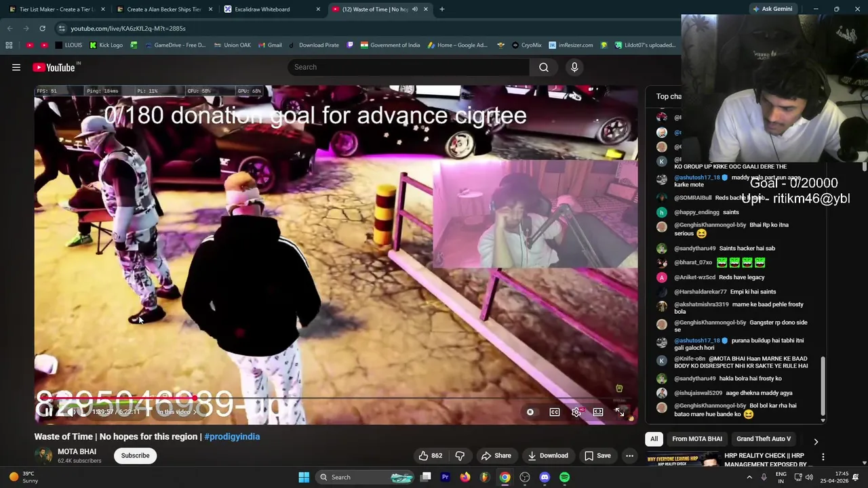The image size is (868, 488).
Task: Share the video
Action: [x=496, y=455]
